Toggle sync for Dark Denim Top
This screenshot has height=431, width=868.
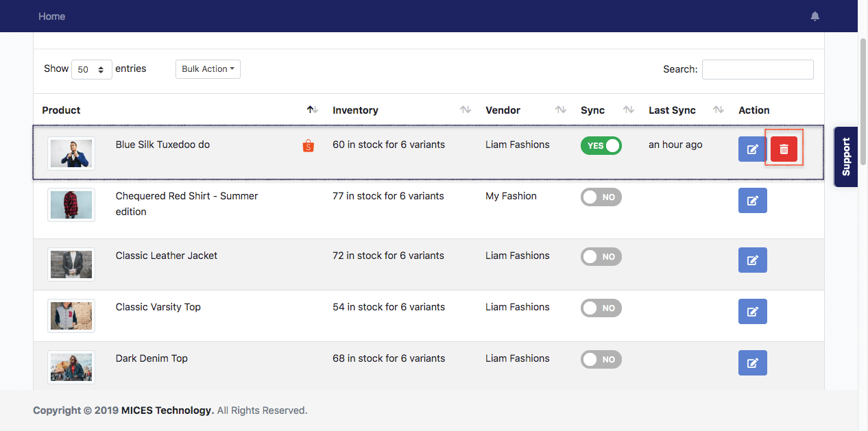[x=601, y=360]
